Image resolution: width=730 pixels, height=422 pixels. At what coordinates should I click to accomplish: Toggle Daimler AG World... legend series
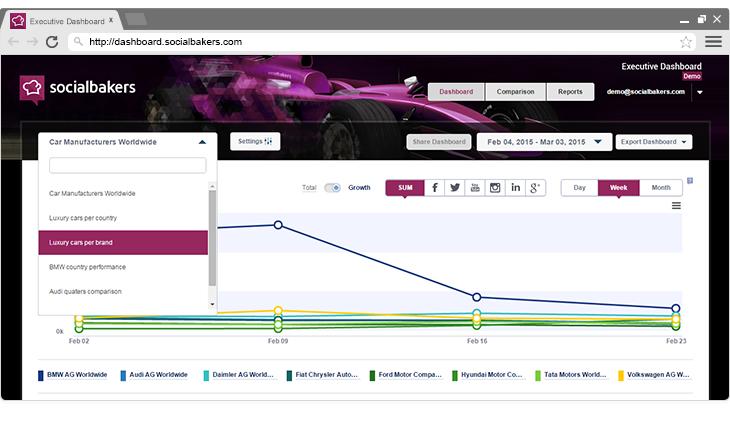pos(239,375)
